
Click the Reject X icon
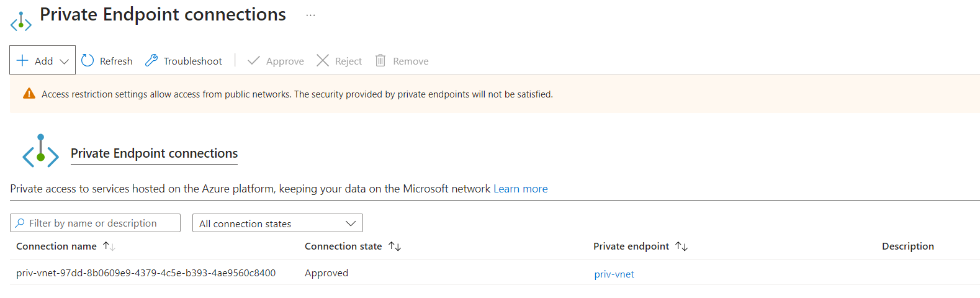click(323, 60)
